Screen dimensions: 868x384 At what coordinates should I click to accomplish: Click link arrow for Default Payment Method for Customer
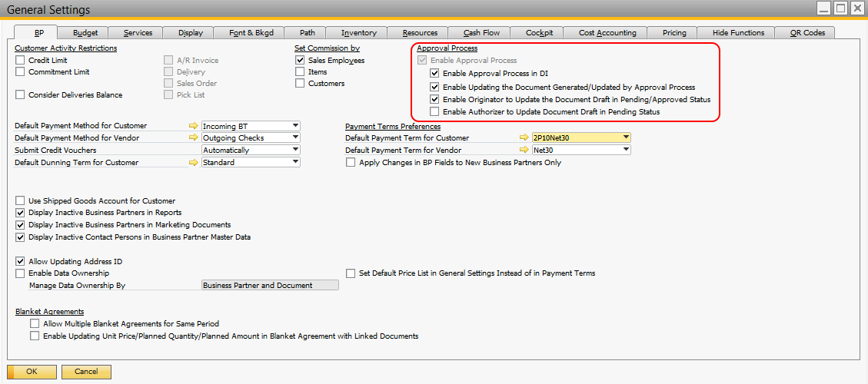pos(192,126)
